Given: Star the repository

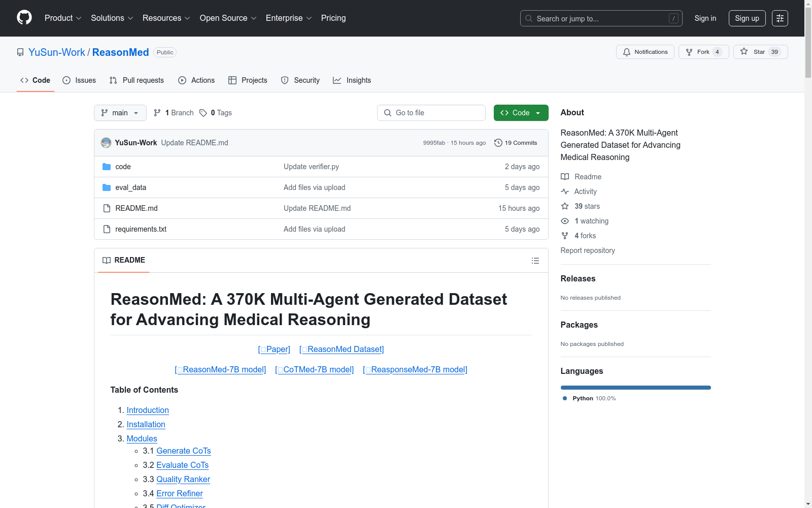Looking at the screenshot, I should (x=760, y=52).
